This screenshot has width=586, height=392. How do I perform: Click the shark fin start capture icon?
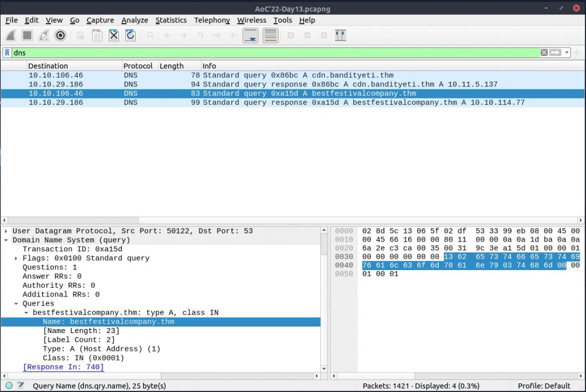(10, 35)
